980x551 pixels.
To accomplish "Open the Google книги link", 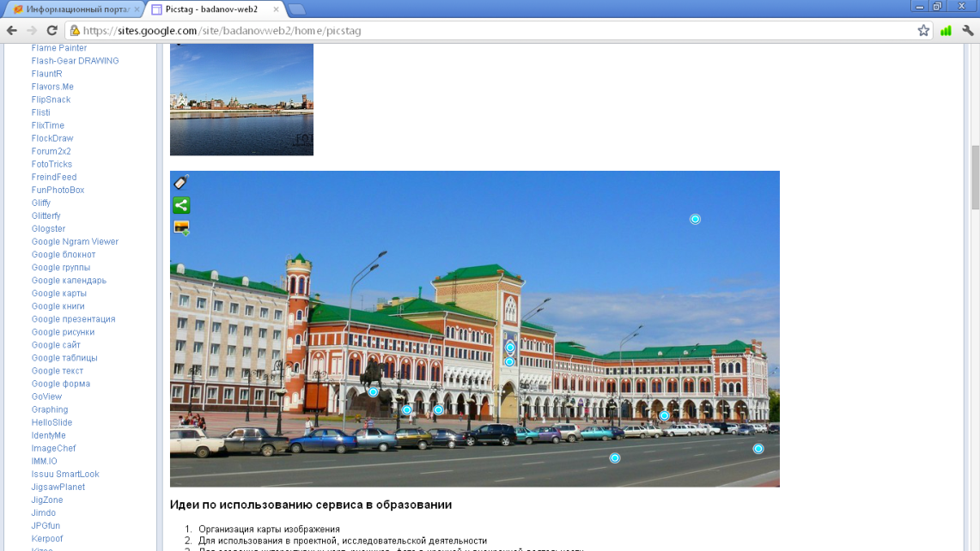I will (x=58, y=306).
